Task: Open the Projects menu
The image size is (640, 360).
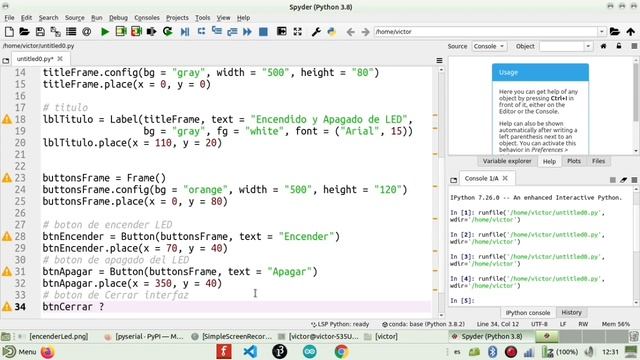Action: (177, 18)
